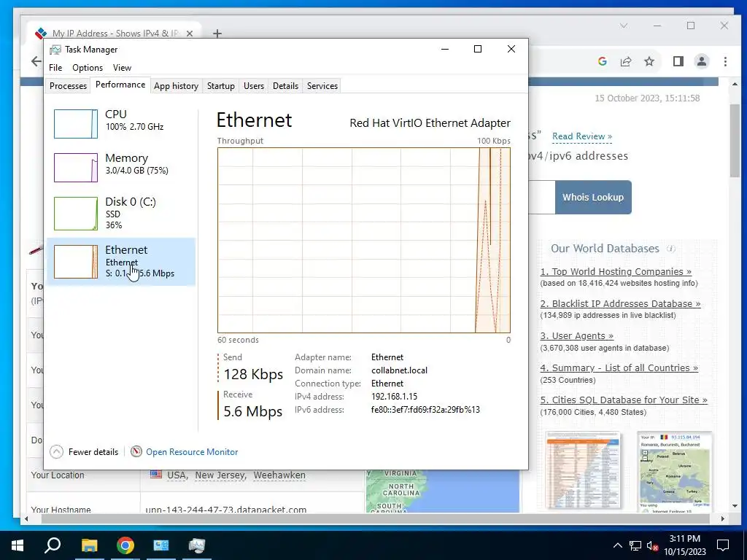This screenshot has height=560, width=747.
Task: Click the Send 128 Kbps value
Action: pyautogui.click(x=253, y=374)
